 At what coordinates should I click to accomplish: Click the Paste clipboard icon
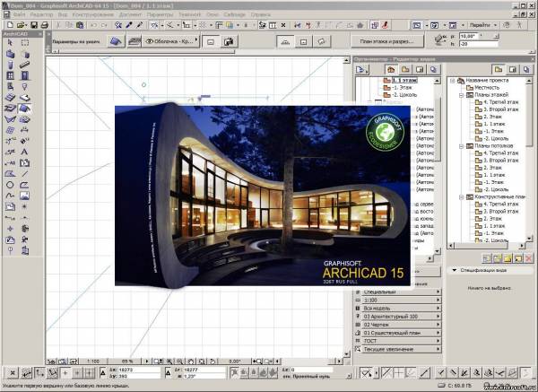(80, 25)
